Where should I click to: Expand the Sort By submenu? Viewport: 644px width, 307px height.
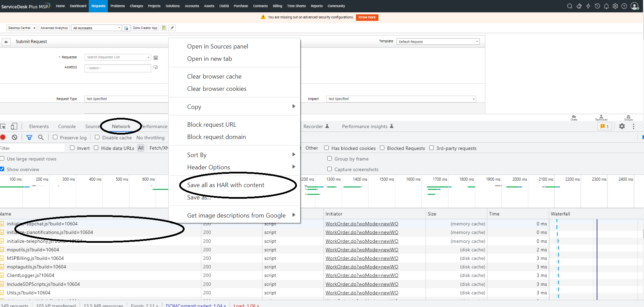(x=234, y=155)
